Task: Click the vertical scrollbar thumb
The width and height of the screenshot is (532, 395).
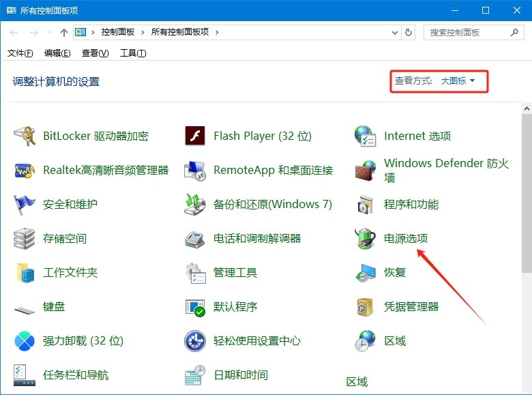Action: pos(527,194)
